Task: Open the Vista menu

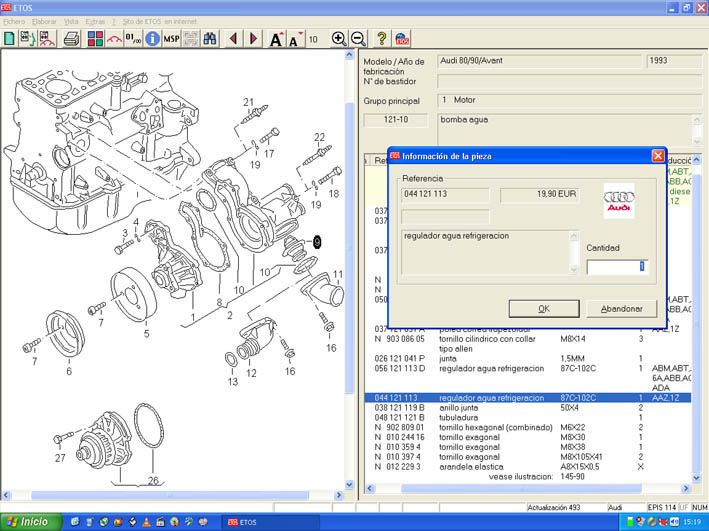Action: pyautogui.click(x=71, y=21)
